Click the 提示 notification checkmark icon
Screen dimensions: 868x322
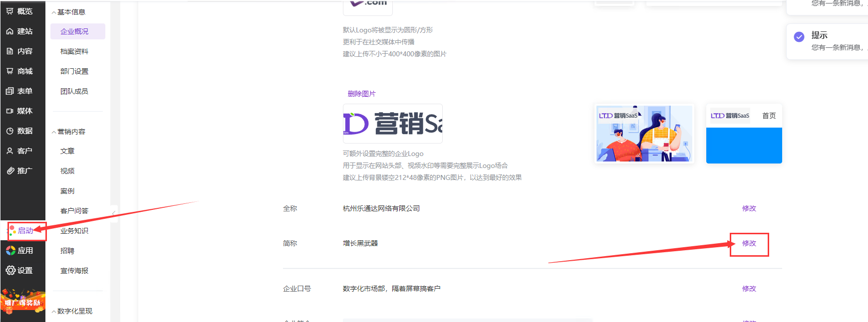click(799, 37)
